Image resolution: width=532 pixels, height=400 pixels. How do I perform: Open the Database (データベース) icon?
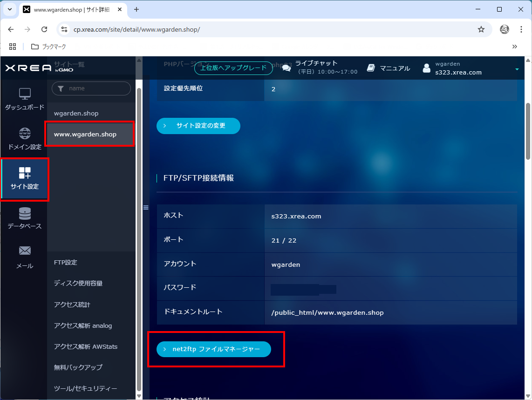[x=25, y=214]
